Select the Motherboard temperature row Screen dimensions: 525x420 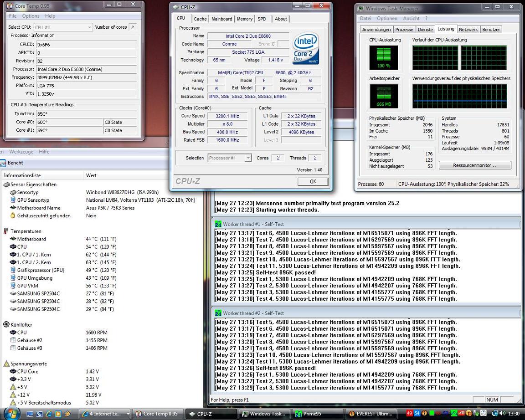pyautogui.click(x=63, y=239)
